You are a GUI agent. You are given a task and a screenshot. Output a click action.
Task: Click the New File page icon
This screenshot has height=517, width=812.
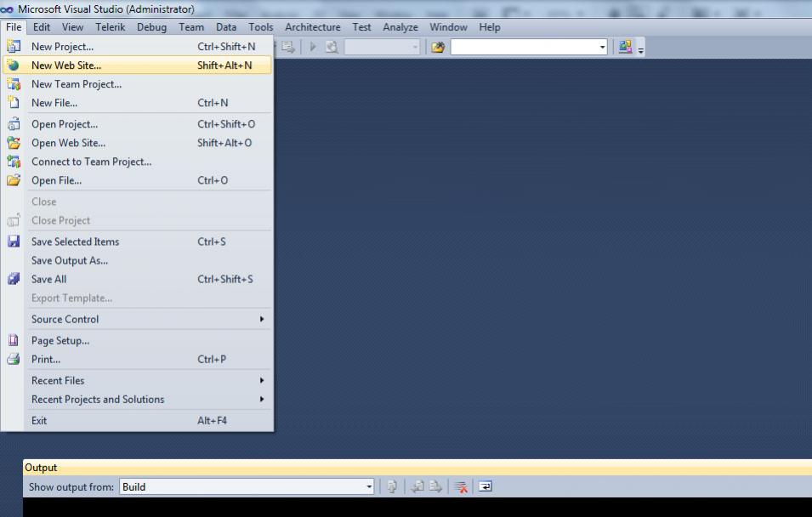click(x=14, y=103)
